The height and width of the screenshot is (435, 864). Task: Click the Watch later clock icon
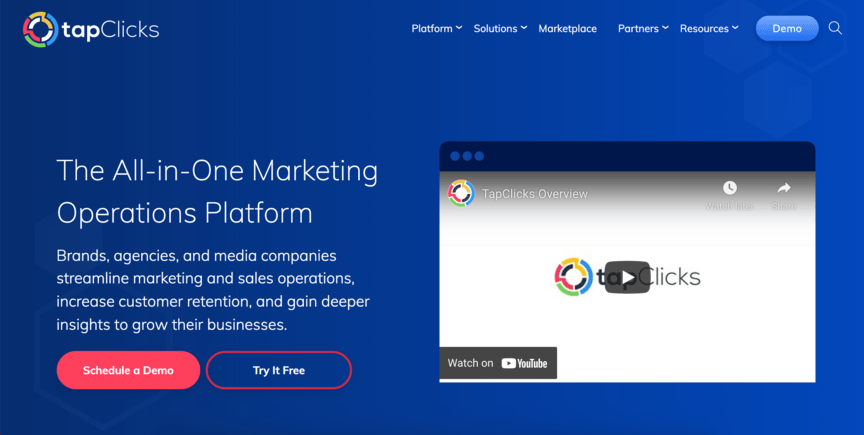click(730, 188)
